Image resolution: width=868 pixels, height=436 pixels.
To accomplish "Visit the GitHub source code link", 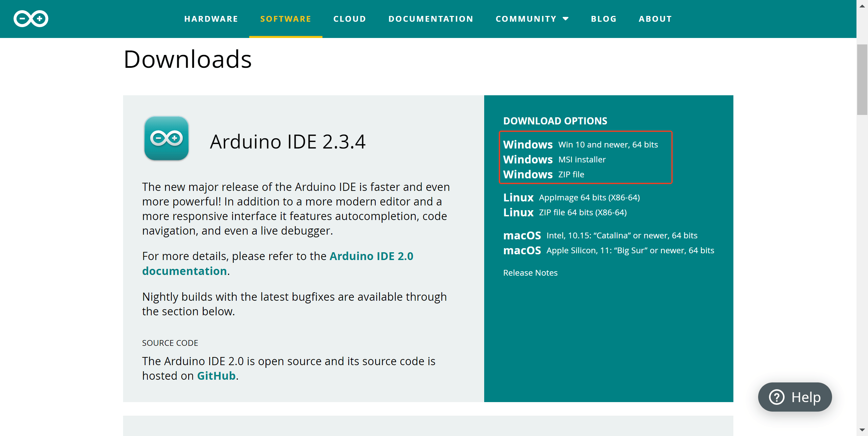I will [216, 376].
